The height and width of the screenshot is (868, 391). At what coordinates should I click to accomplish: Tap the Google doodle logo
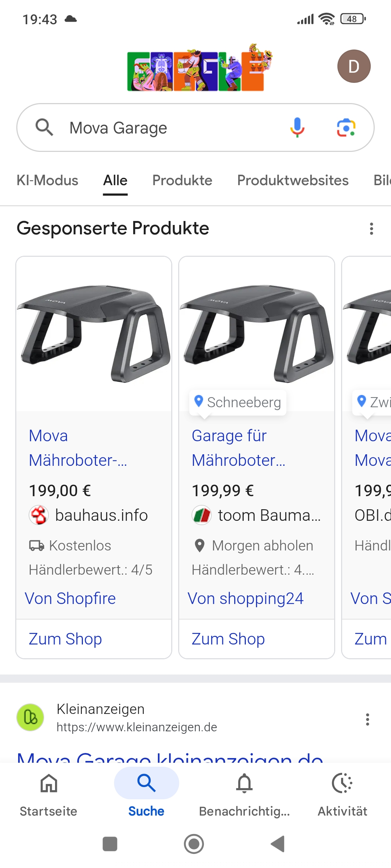(x=199, y=67)
